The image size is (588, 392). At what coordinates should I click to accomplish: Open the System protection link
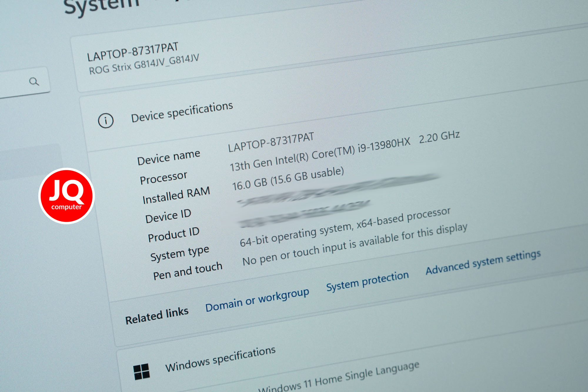point(367,281)
